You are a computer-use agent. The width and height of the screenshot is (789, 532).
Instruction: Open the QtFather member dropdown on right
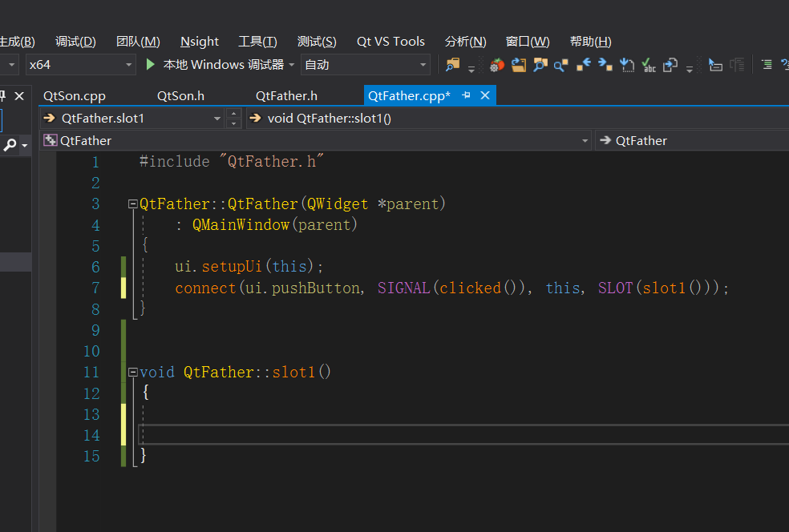[x=692, y=141]
